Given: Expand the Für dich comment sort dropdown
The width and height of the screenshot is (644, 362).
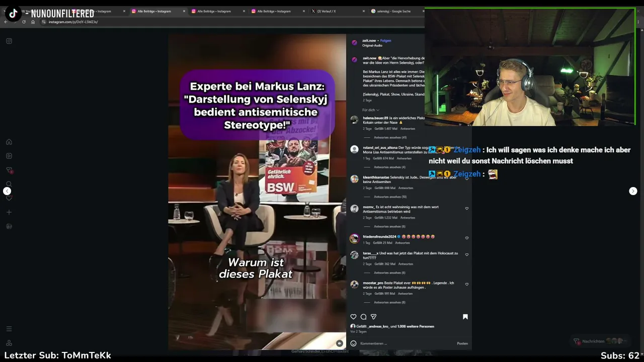Looking at the screenshot, I should tap(371, 110).
